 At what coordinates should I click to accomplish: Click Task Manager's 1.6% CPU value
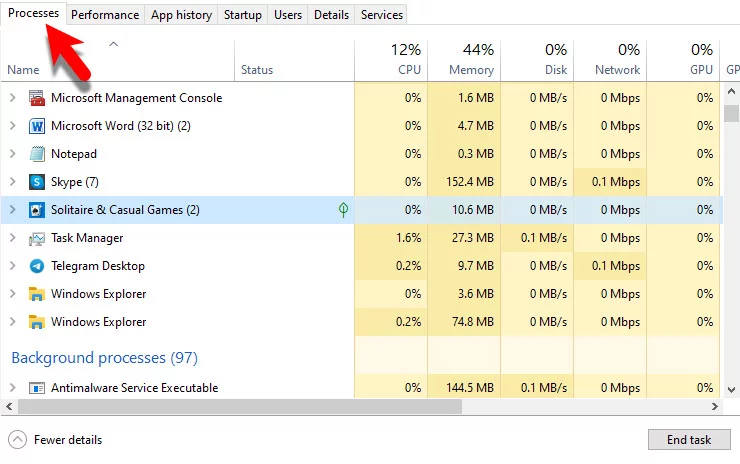tap(408, 238)
